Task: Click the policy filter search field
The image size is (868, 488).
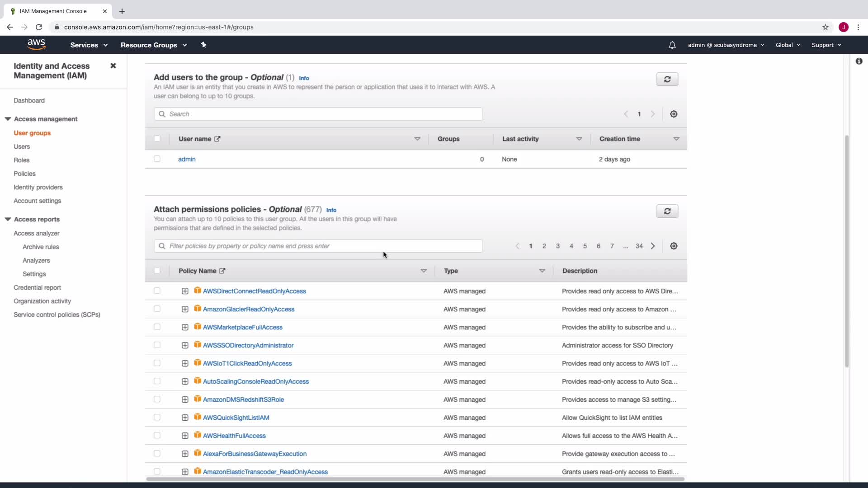Action: [x=318, y=246]
